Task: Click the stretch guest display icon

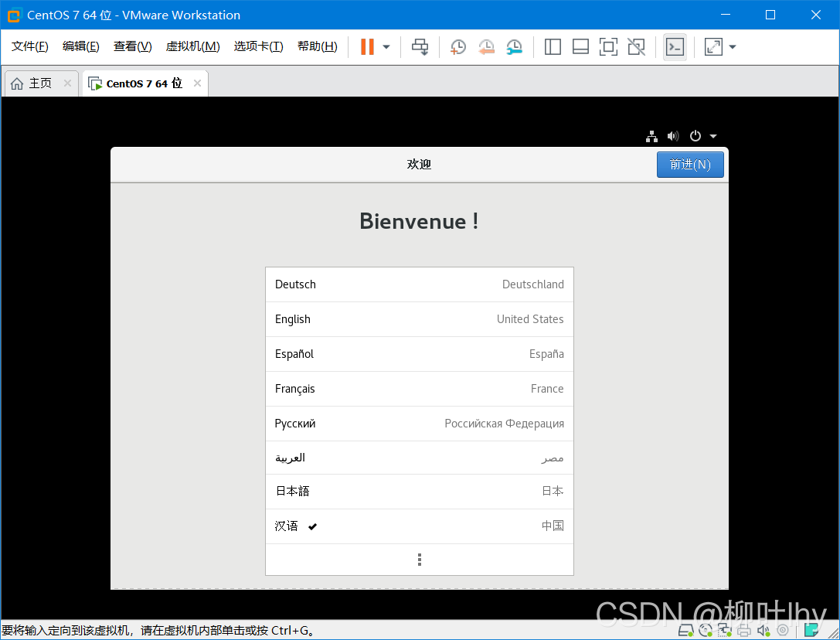Action: coord(713,46)
